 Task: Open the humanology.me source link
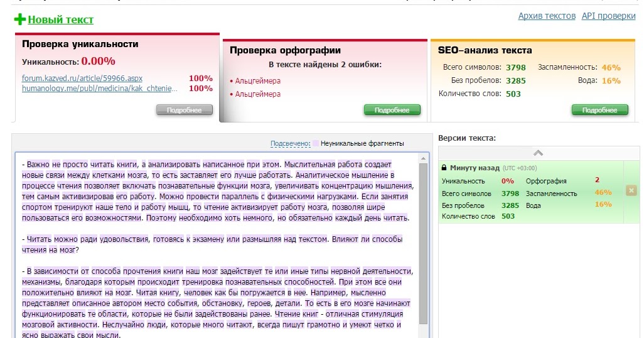tap(100, 89)
